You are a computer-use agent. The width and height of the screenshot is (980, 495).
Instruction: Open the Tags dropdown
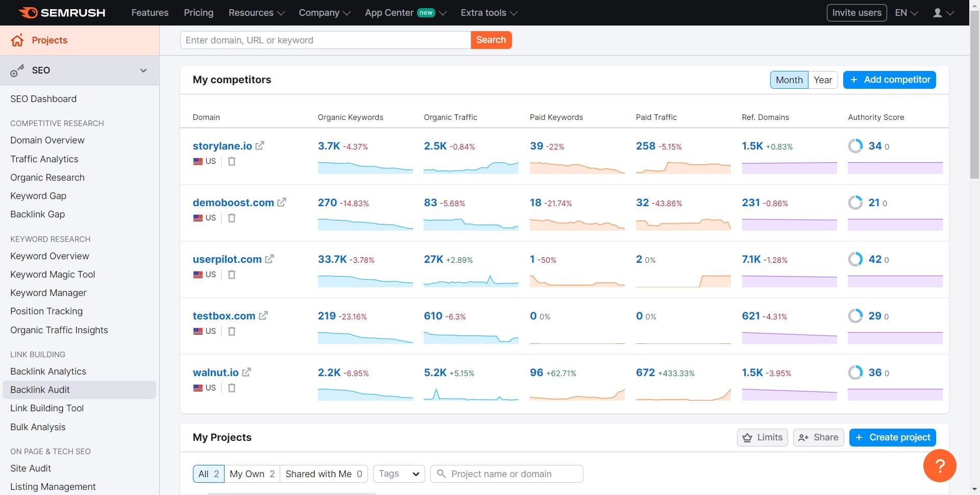[x=398, y=474]
